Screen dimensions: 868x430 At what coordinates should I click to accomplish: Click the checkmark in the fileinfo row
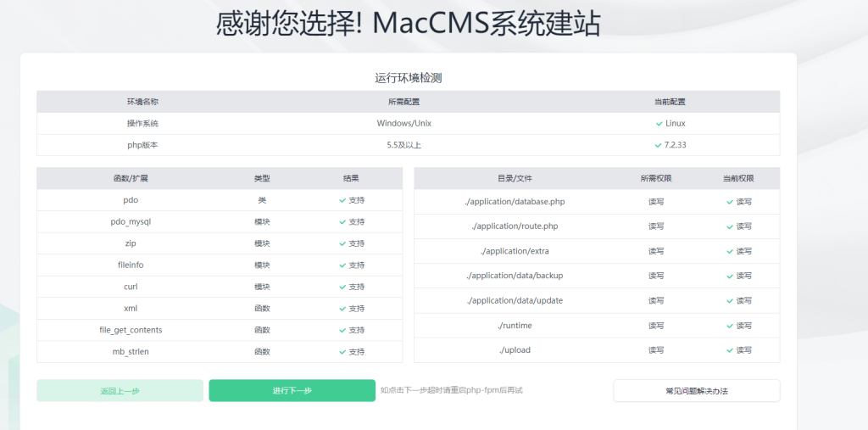click(342, 265)
